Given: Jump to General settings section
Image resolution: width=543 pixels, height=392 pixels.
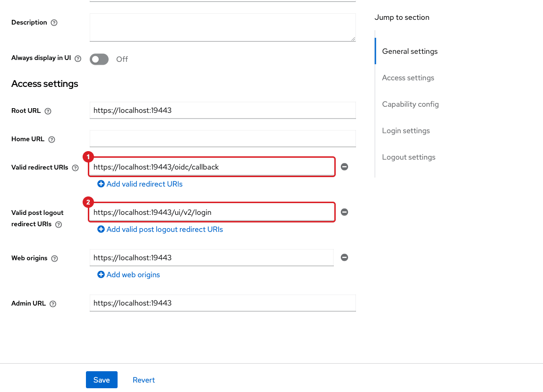Looking at the screenshot, I should coord(410,51).
